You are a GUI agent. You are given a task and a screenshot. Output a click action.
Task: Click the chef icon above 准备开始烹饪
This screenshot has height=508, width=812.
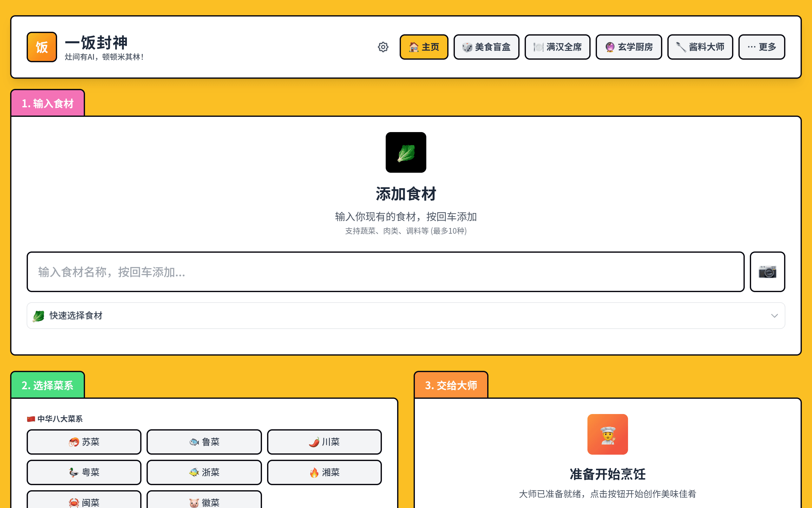607,434
